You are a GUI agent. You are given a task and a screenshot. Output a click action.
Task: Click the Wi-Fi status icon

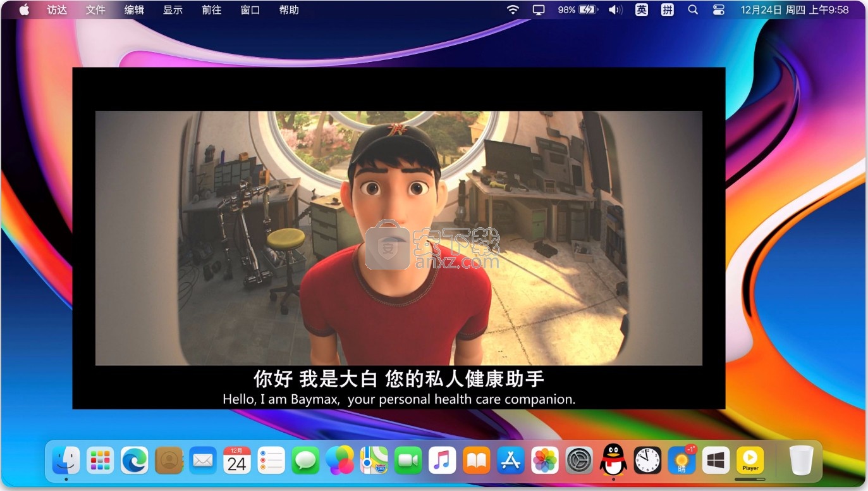click(x=513, y=9)
